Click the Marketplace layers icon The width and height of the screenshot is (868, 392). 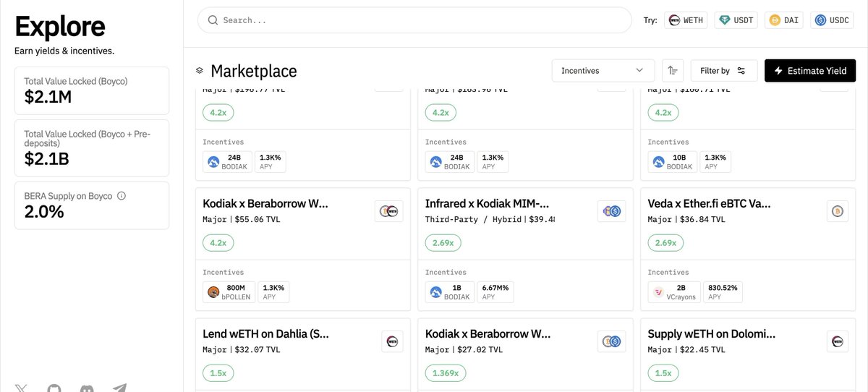200,71
